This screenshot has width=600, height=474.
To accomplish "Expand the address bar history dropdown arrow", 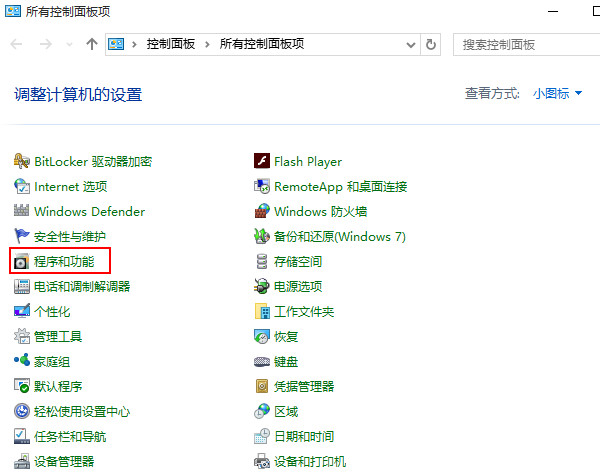I will (411, 45).
